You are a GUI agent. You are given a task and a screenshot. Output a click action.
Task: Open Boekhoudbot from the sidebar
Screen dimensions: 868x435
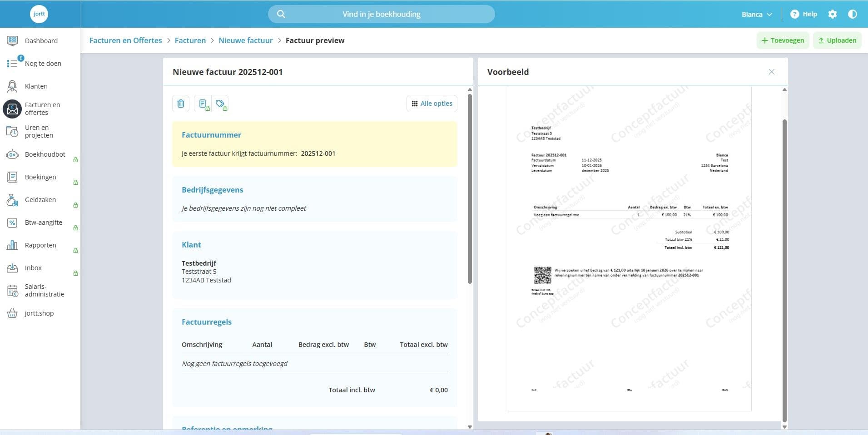click(12, 154)
